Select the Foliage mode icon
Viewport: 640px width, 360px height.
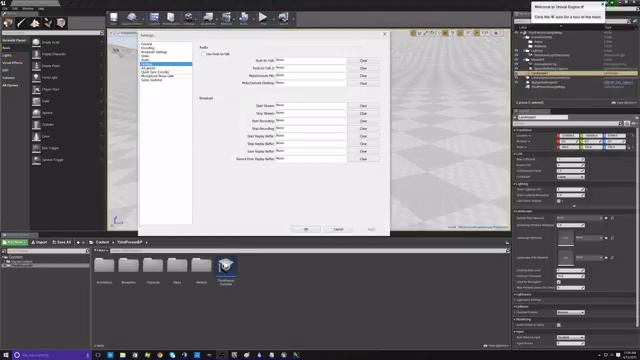pos(48,23)
